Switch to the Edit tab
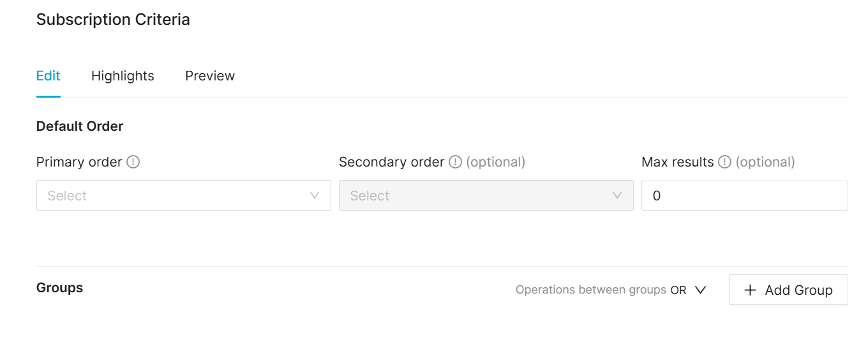Viewport: 868px width, 358px height. click(48, 76)
